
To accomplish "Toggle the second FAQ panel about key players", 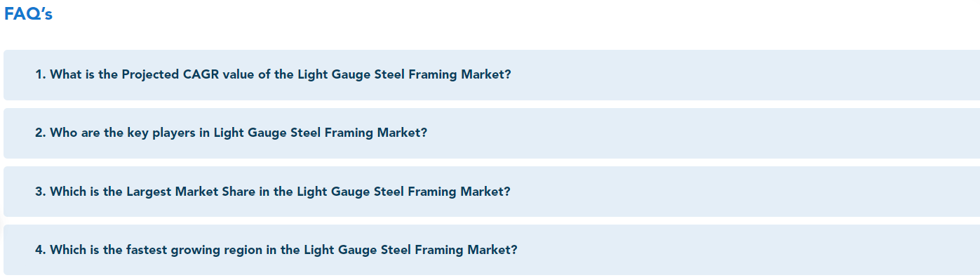I will [x=491, y=133].
